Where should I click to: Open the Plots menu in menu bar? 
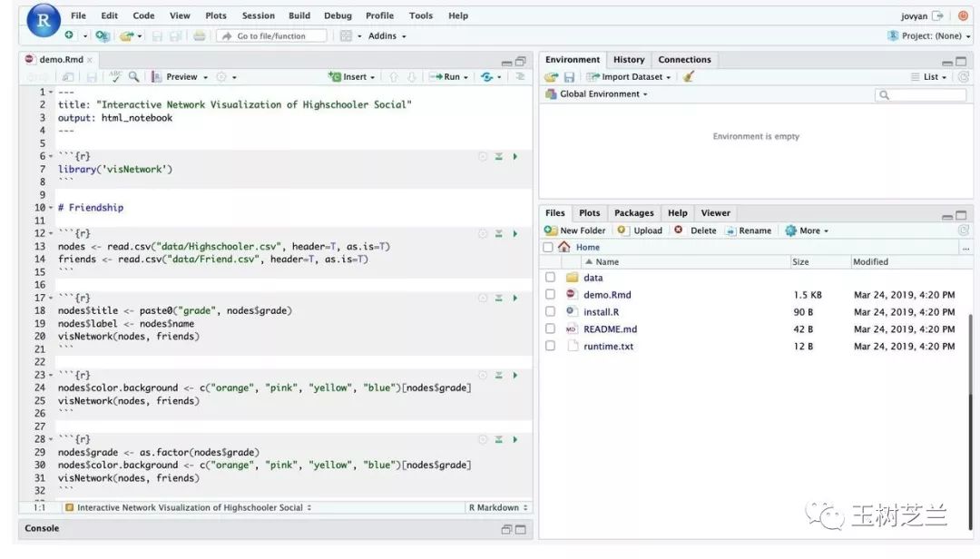pos(216,15)
